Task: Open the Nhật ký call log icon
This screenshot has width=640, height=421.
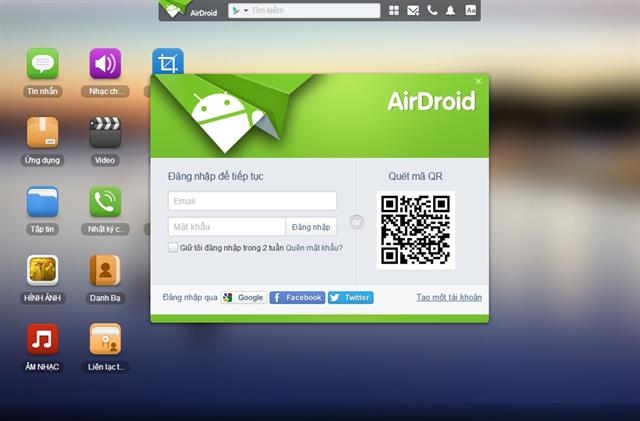Action: click(x=105, y=201)
